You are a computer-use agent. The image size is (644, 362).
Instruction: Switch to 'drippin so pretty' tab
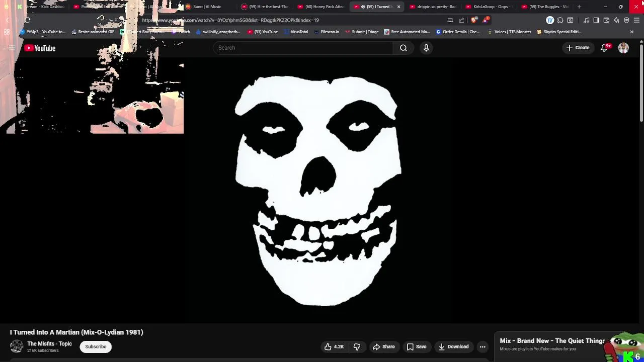(433, 7)
